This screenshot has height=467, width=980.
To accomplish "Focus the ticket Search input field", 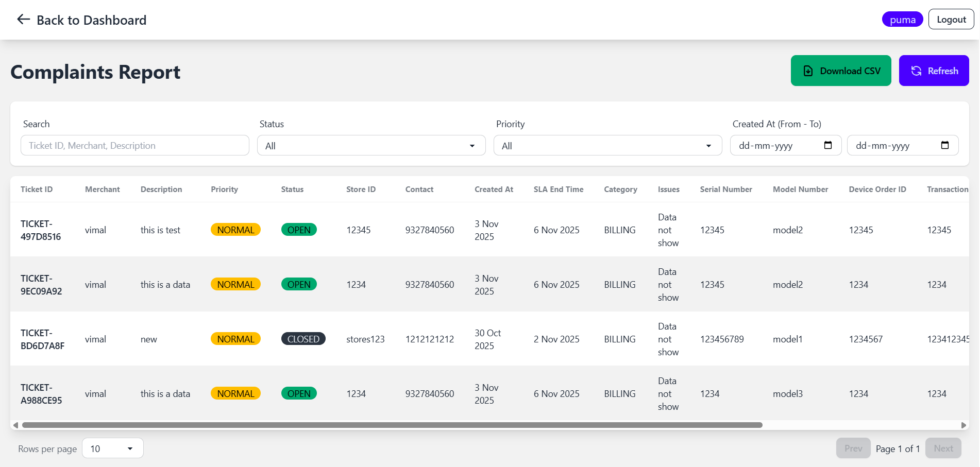I will [x=134, y=146].
